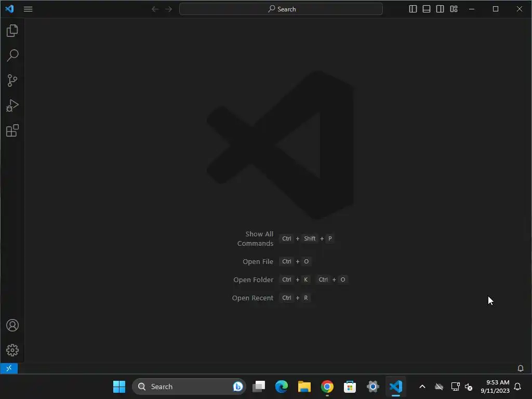Viewport: 532px width, 399px height.
Task: Open the Extensions view
Action: (12, 130)
